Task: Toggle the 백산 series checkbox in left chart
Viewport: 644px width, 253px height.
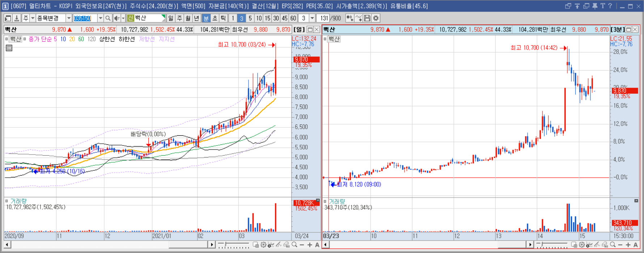Action: tap(7, 39)
